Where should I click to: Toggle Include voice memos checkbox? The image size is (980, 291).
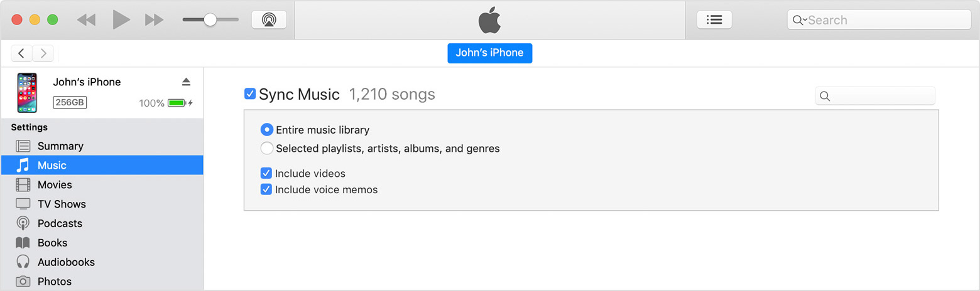(266, 189)
